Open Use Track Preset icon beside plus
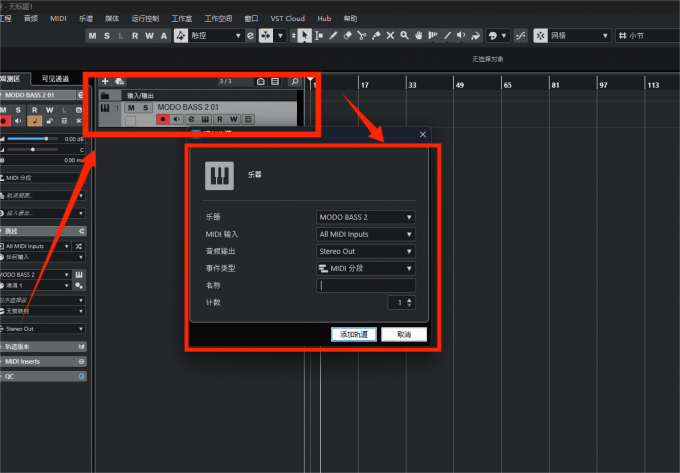 pyautogui.click(x=120, y=81)
